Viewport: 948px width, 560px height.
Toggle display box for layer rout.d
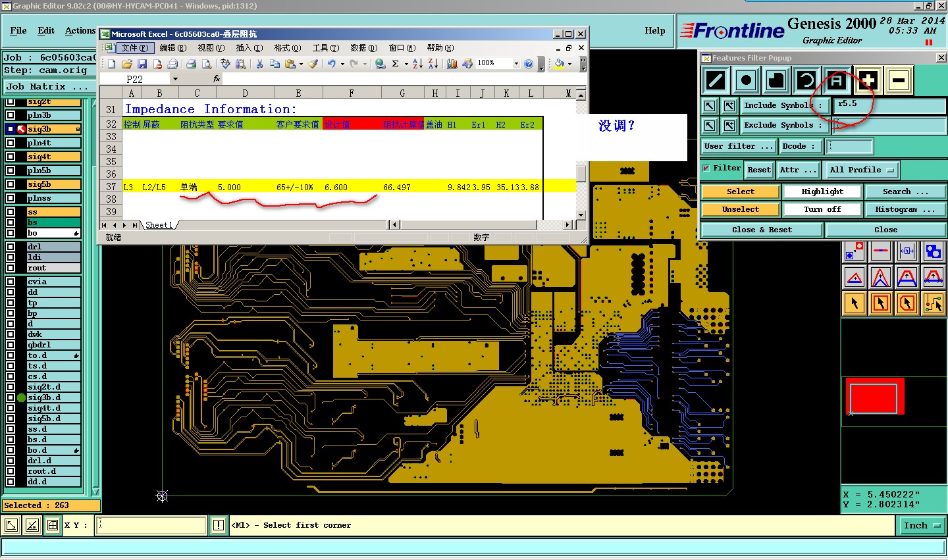coord(11,471)
